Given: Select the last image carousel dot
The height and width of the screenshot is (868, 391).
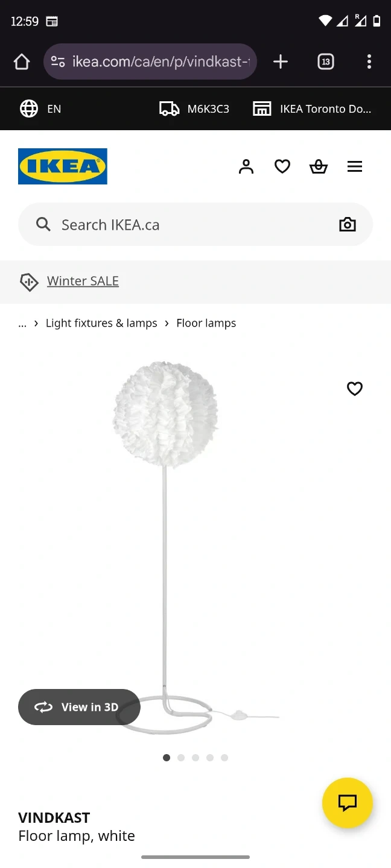Looking at the screenshot, I should (x=224, y=758).
